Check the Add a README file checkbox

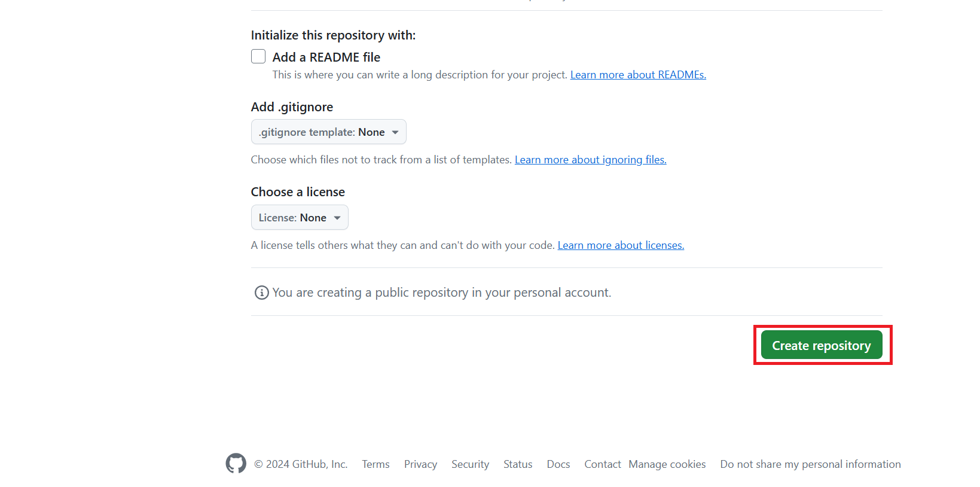tap(258, 56)
